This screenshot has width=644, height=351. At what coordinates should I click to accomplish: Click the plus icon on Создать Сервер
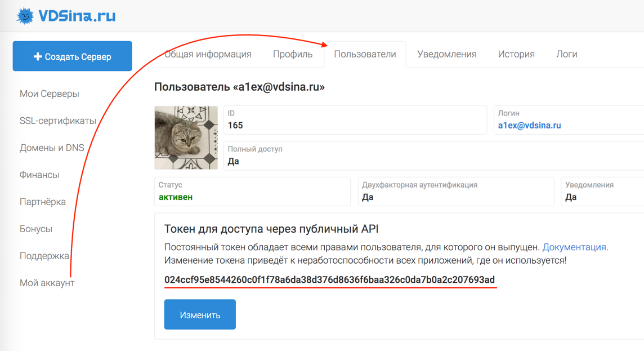37,56
